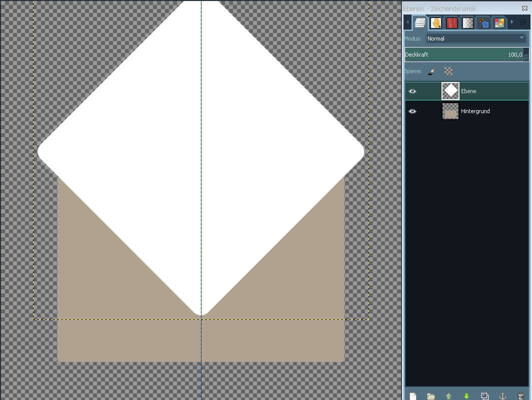Raise the layer with the up arrow
Viewport: 532px width, 400px height.
pos(448,396)
